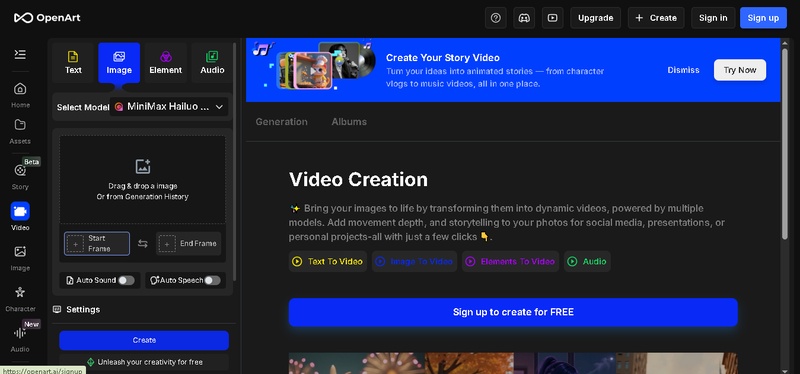Dismiss the story video banner

click(683, 70)
